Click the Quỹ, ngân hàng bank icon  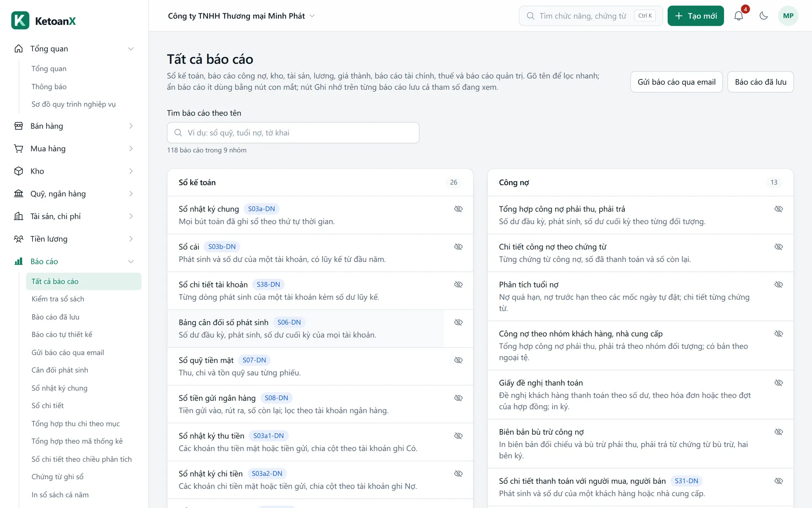(19, 193)
